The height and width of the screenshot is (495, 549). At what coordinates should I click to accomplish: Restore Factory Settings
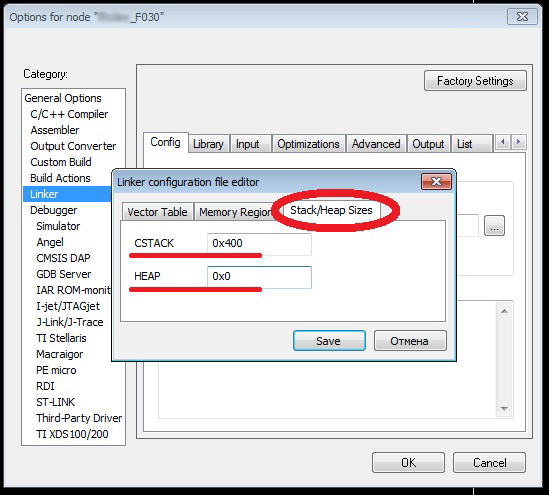point(475,81)
